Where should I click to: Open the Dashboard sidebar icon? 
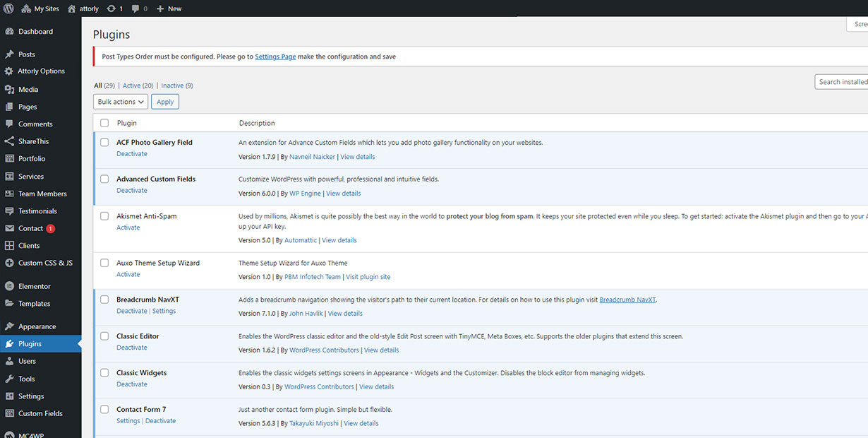pyautogui.click(x=9, y=32)
